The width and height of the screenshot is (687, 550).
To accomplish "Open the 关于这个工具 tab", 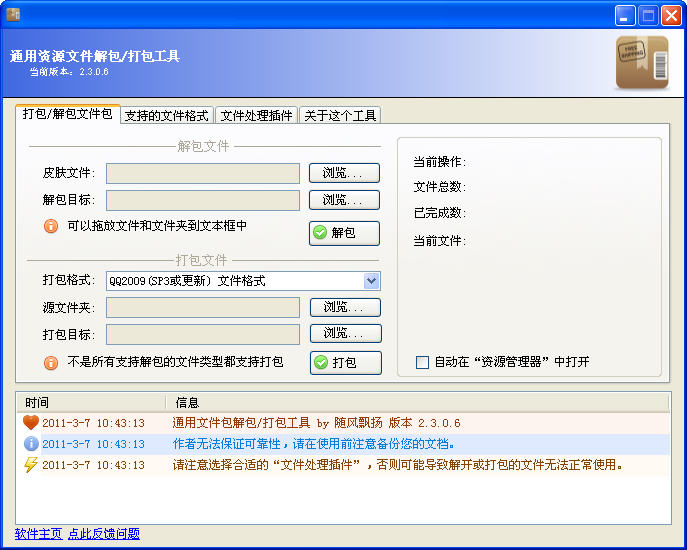I will point(340,116).
